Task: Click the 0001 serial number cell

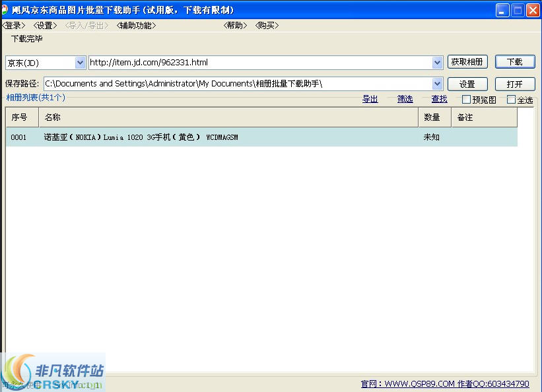Action: click(18, 137)
